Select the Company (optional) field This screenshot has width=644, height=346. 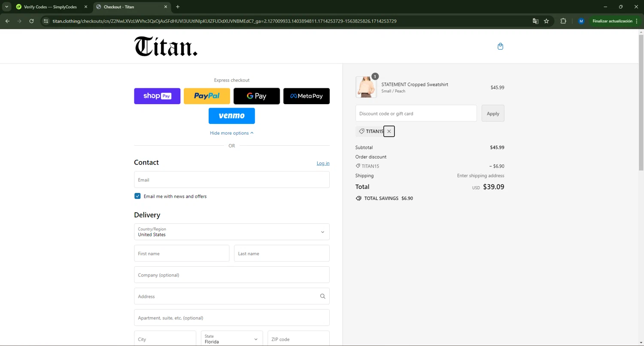(x=232, y=275)
